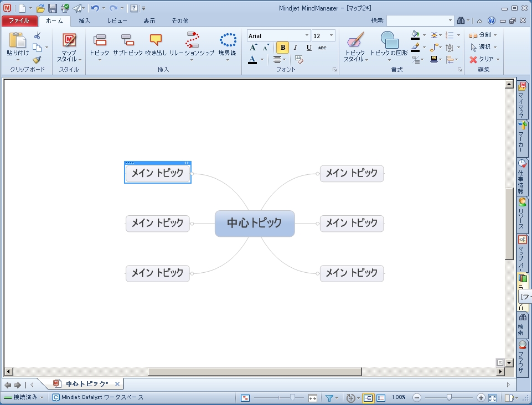The height and width of the screenshot is (405, 532).
Task: Add a boundary with 境界線 icon
Action: coord(228,40)
